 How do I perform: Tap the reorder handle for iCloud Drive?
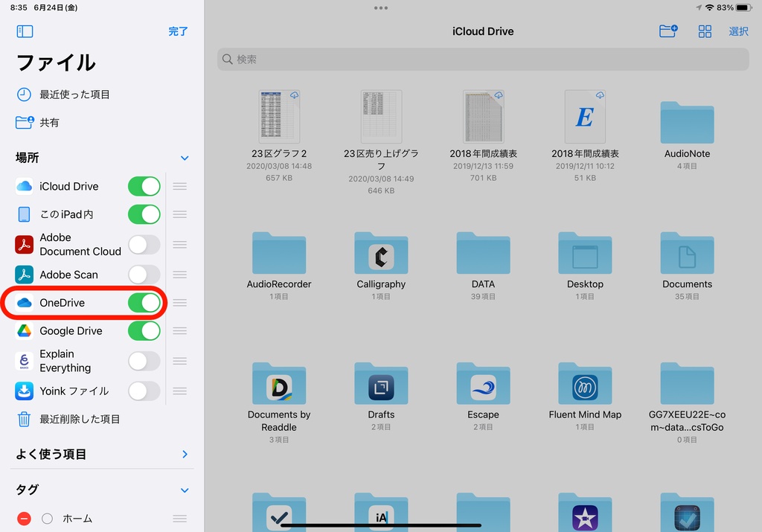pyautogui.click(x=180, y=186)
